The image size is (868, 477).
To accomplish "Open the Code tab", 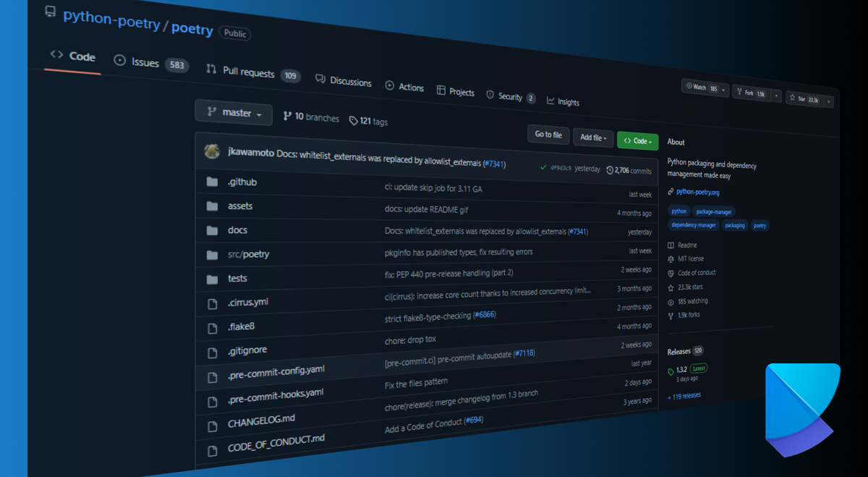I will [72, 56].
